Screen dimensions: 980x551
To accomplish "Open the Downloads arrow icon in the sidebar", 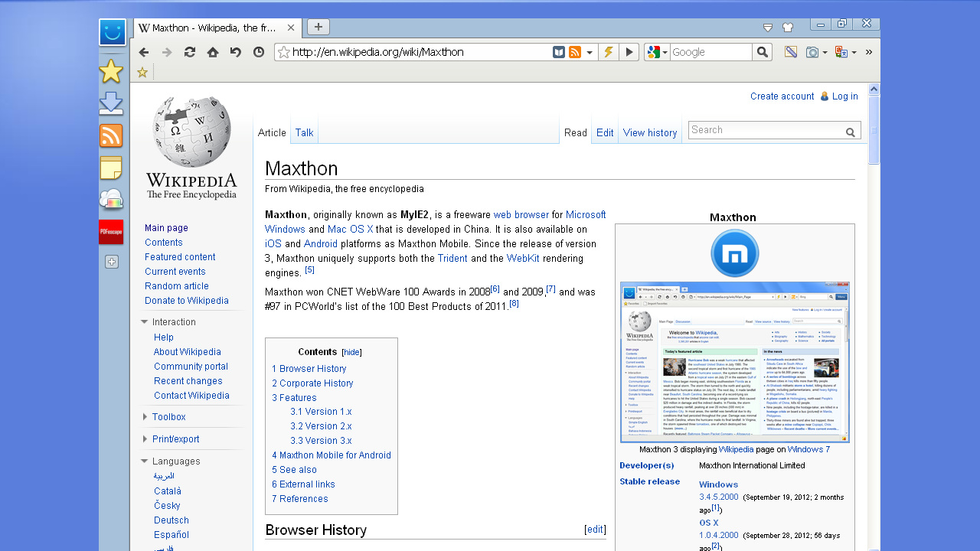I will point(112,103).
